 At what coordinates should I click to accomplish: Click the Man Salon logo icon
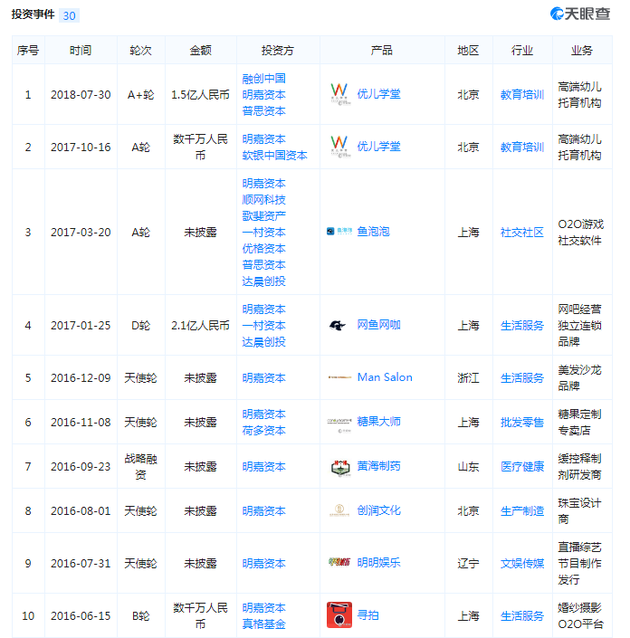339,378
